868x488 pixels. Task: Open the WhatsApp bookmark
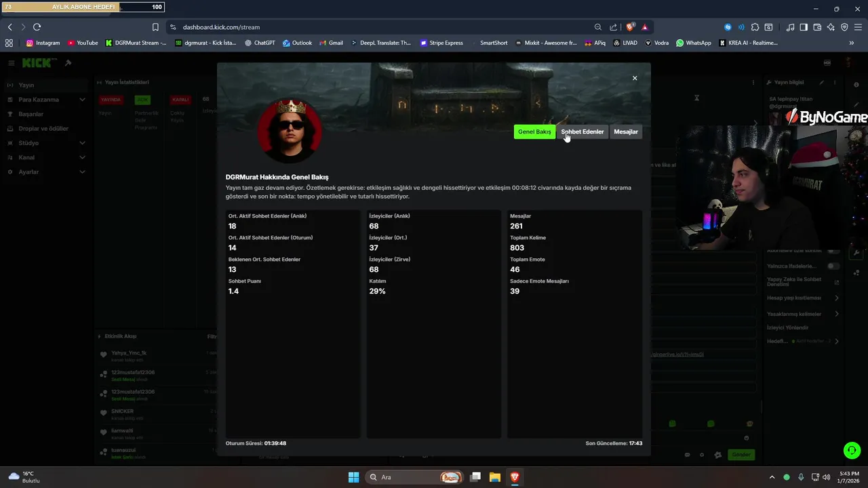(x=693, y=43)
